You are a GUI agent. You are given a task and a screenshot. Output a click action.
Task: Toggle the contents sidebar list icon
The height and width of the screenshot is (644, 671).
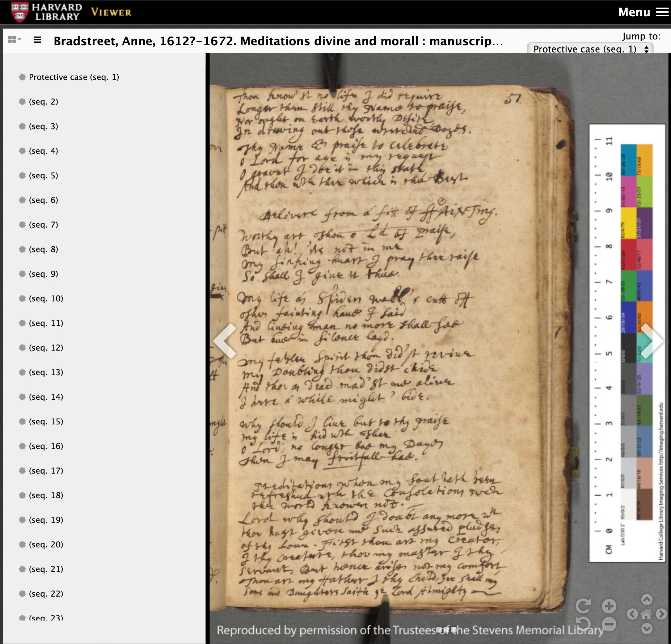(37, 40)
